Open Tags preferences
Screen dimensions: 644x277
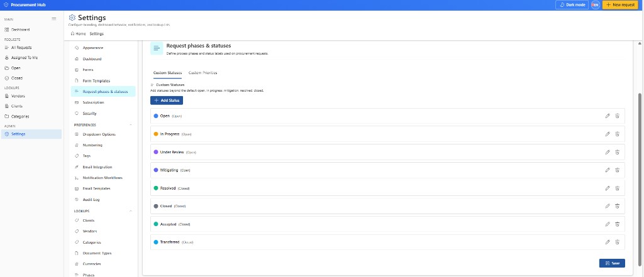tap(103, 156)
